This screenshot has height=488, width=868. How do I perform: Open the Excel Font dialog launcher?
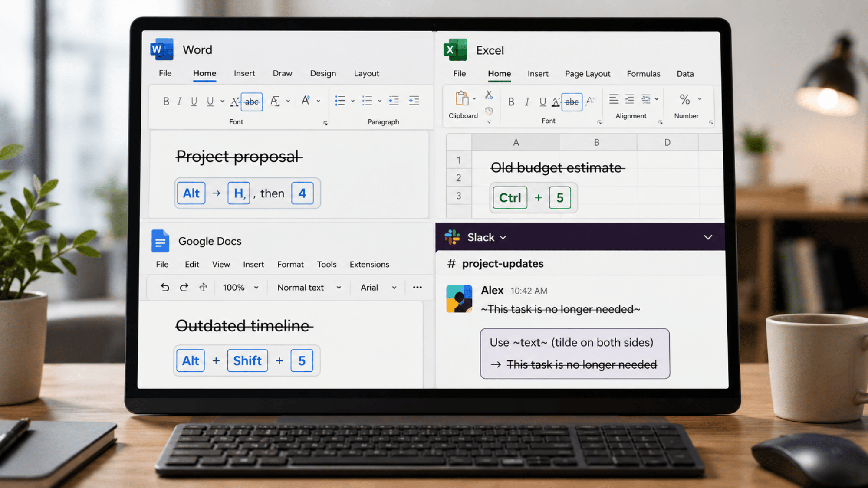pyautogui.click(x=599, y=122)
